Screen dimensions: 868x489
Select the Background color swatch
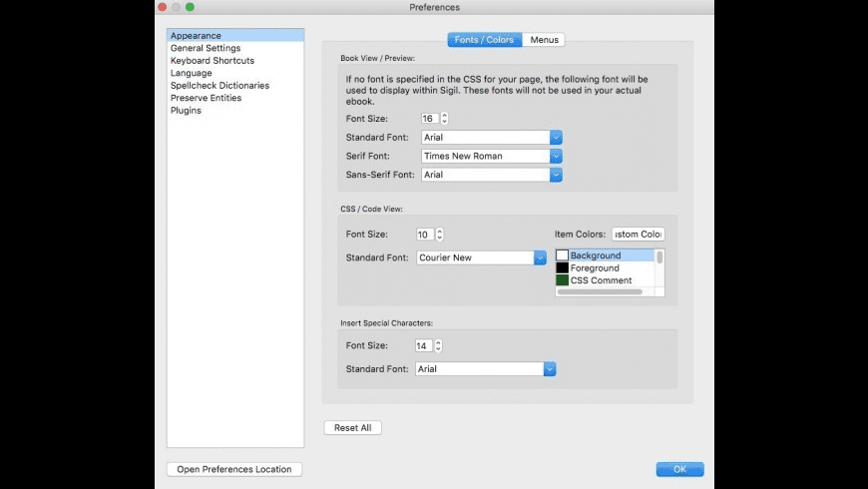coord(563,255)
